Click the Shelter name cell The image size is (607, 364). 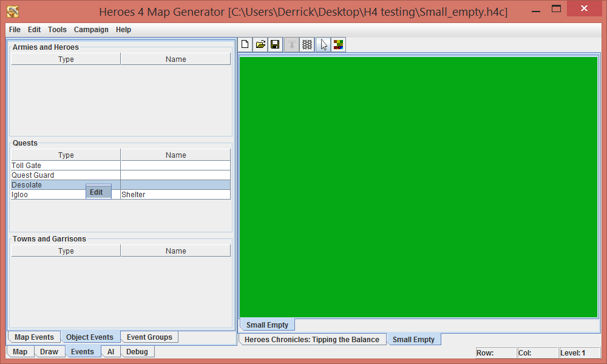[175, 194]
